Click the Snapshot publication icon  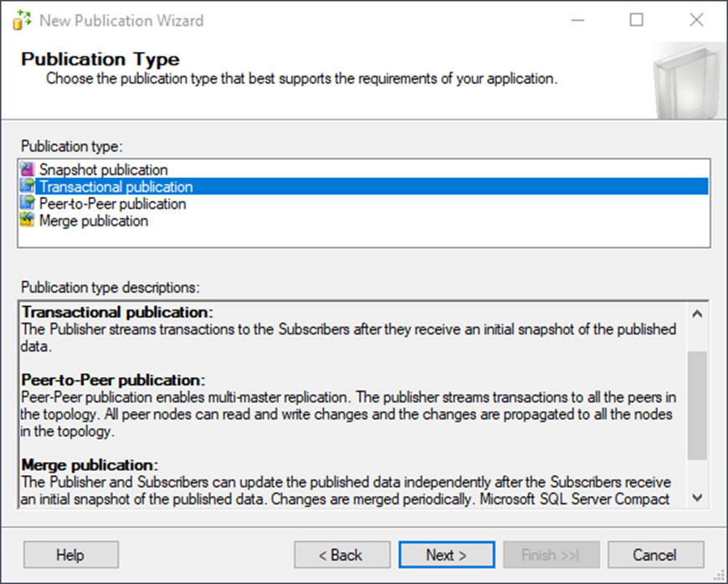click(x=28, y=170)
